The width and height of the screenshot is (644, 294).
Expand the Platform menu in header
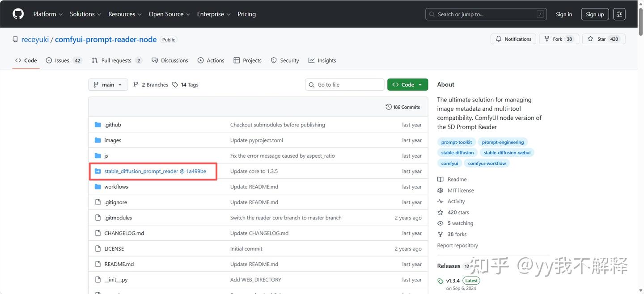click(x=48, y=14)
